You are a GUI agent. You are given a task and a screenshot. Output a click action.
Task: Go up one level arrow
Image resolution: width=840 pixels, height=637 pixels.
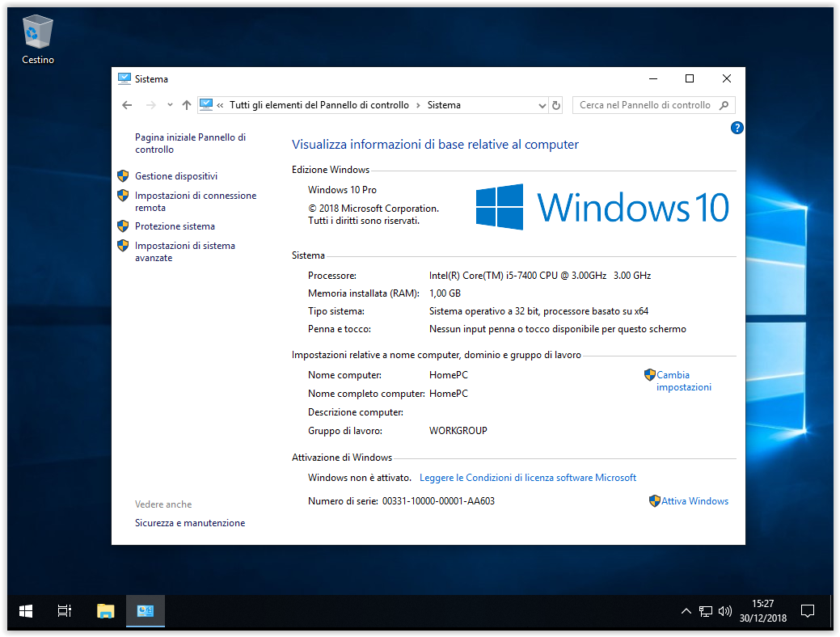point(187,106)
